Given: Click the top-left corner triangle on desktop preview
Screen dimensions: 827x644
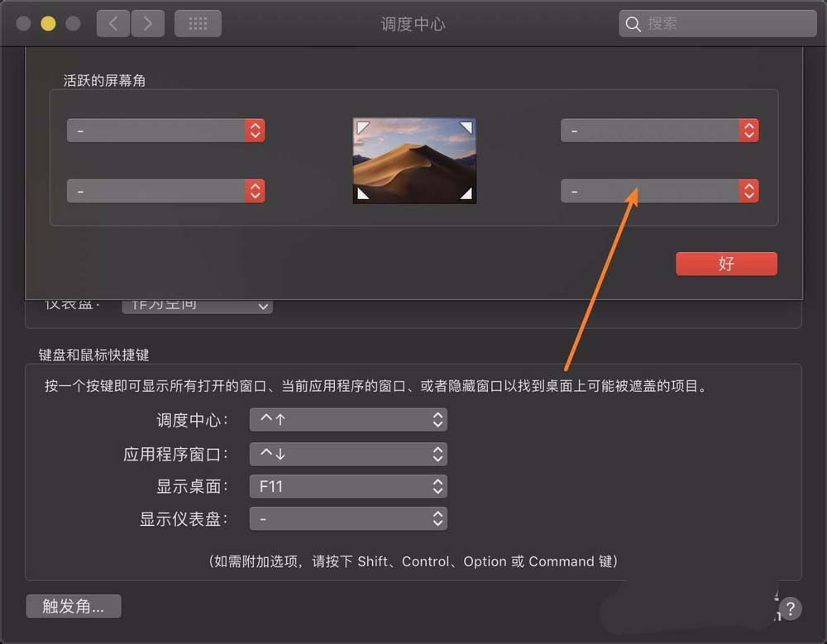Looking at the screenshot, I should pyautogui.click(x=361, y=126).
